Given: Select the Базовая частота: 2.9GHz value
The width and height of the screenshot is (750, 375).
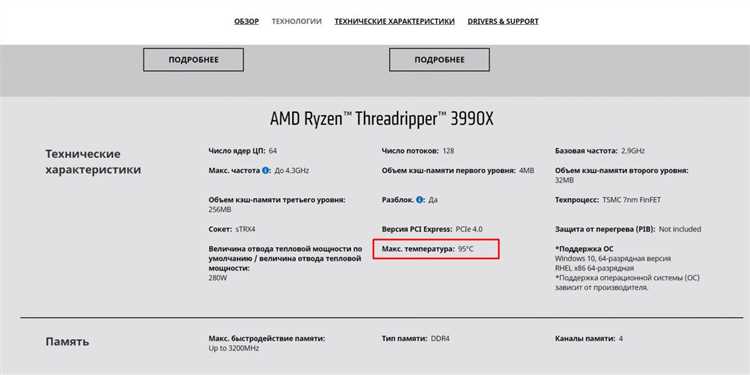Looking at the screenshot, I should coord(600,151).
